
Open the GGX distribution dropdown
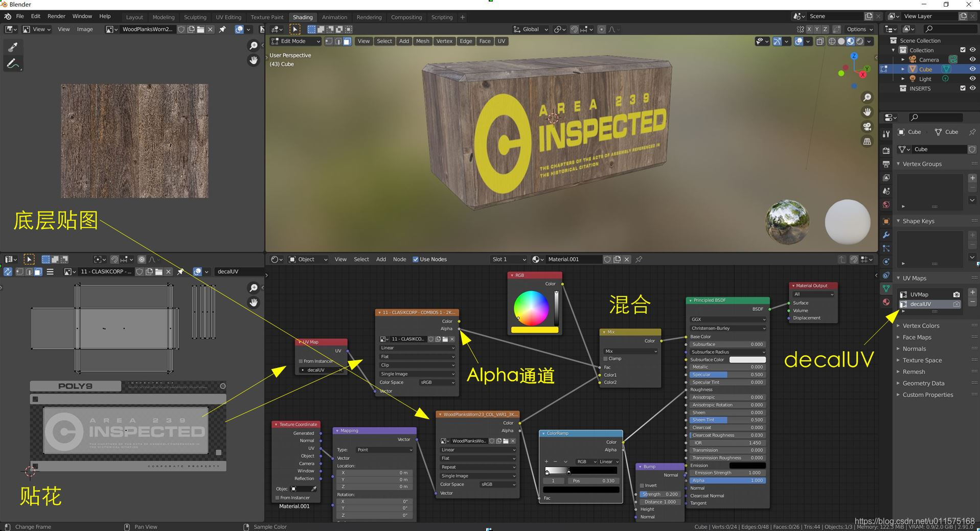coord(727,319)
